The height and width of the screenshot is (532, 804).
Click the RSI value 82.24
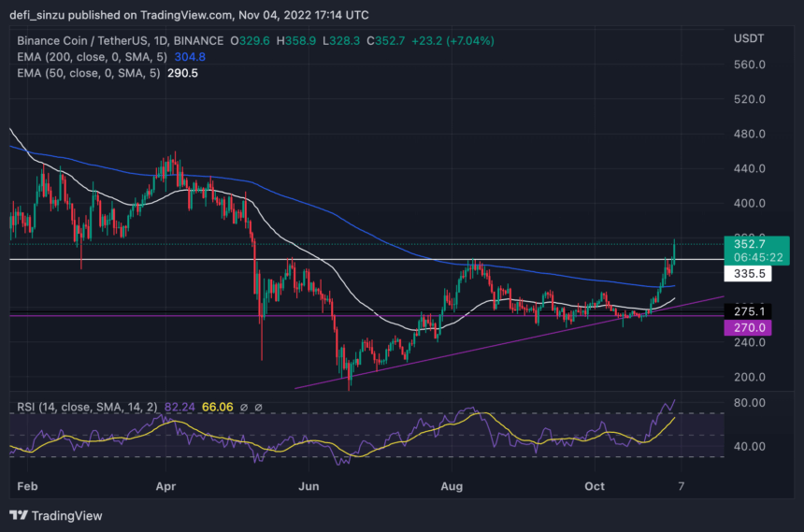[179, 408]
